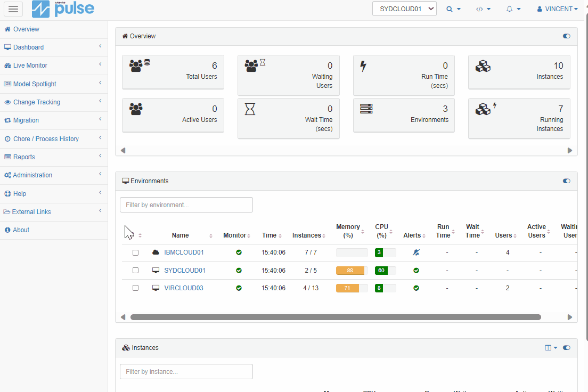Click the Running Instances icon
The height and width of the screenshot is (392, 588).
[486, 109]
